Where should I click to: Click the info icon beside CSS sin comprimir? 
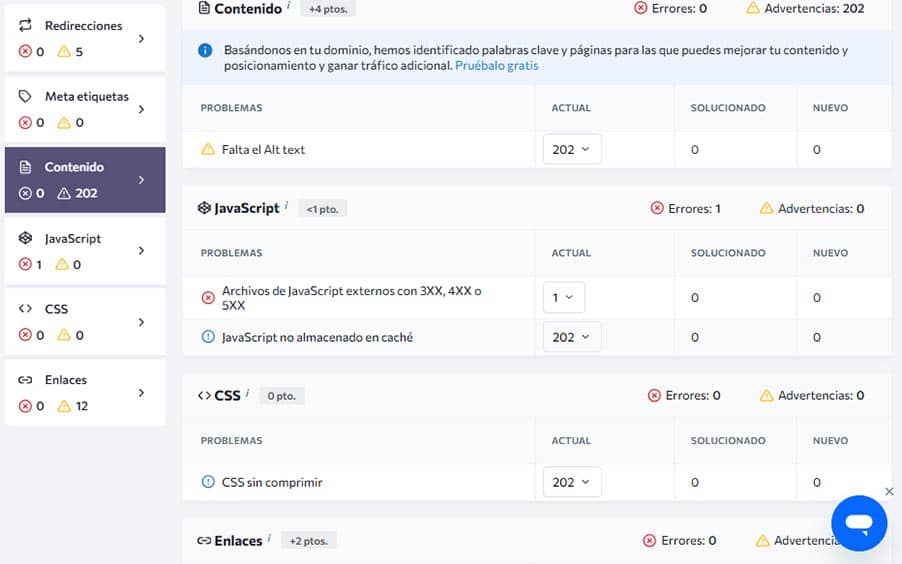coord(208,482)
